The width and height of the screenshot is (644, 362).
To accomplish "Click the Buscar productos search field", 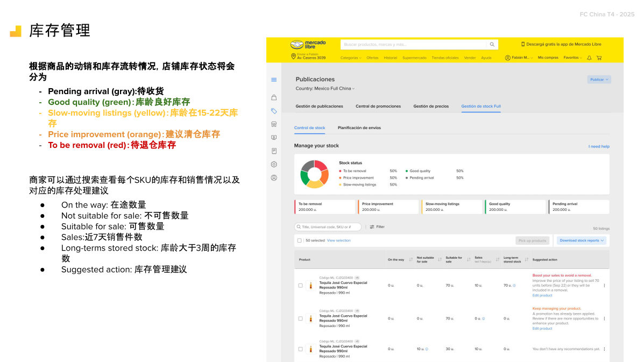I will click(413, 44).
